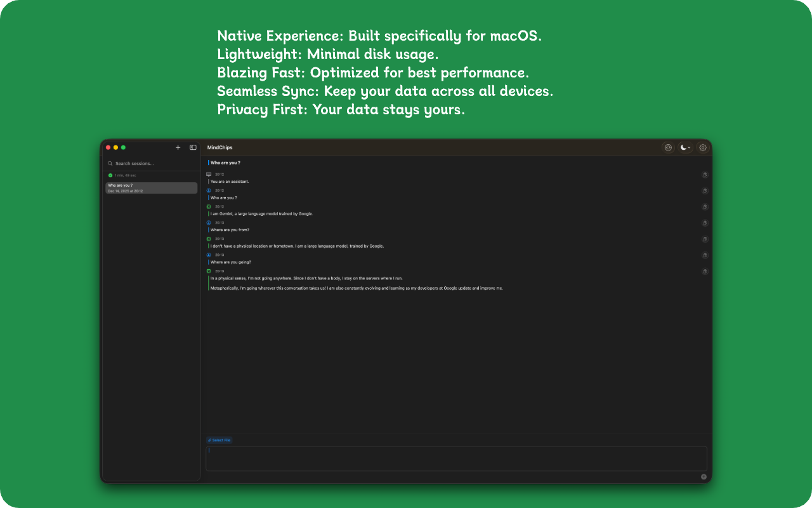
Task: Open the settings gear icon
Action: tap(702, 147)
